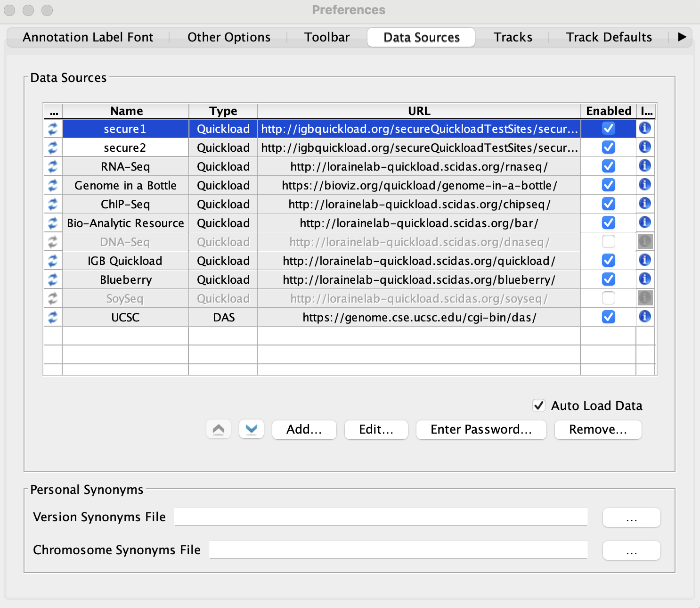Image resolution: width=700 pixels, height=608 pixels.
Task: Click the DAS type cell
Action: (223, 317)
